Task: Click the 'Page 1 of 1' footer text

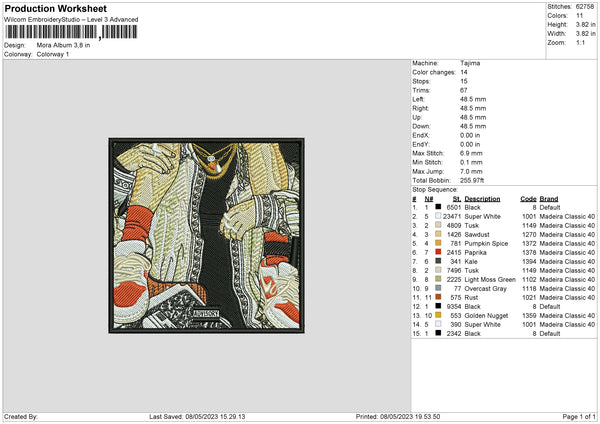Action: (x=579, y=417)
